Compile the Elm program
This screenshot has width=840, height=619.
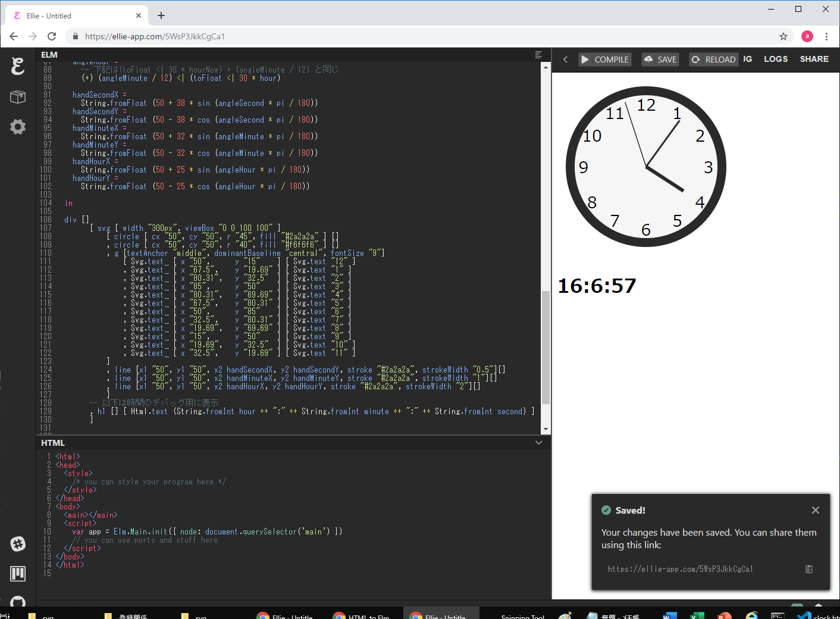[x=604, y=60]
